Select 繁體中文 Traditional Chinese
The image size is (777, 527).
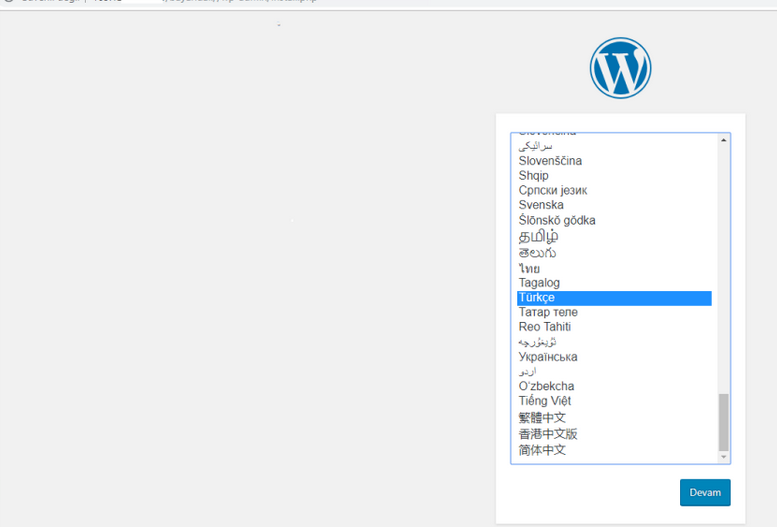point(614,417)
